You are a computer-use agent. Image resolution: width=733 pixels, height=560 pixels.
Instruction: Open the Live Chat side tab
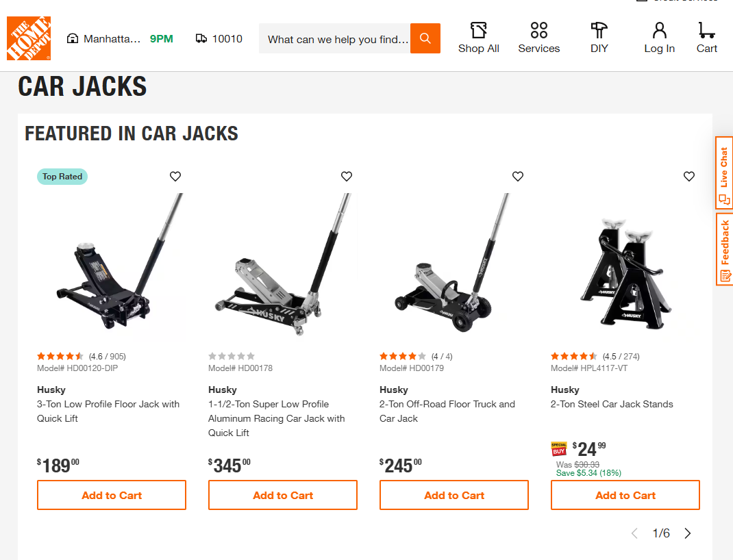coord(723,172)
